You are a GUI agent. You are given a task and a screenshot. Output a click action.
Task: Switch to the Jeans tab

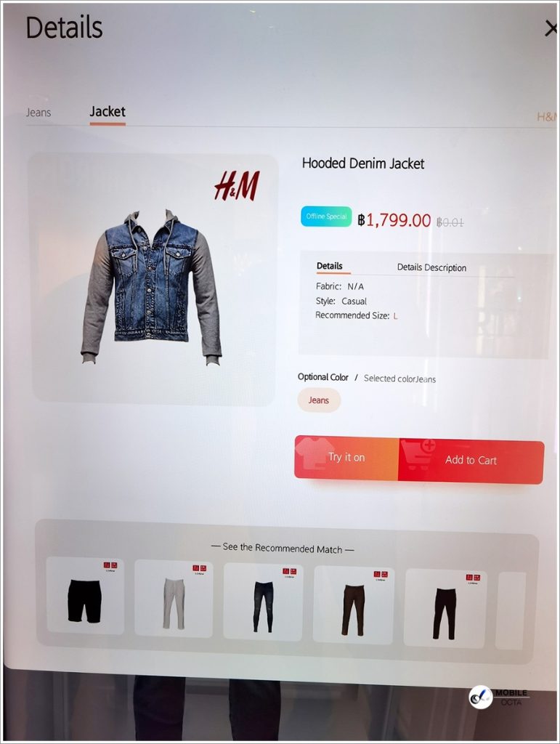point(38,113)
